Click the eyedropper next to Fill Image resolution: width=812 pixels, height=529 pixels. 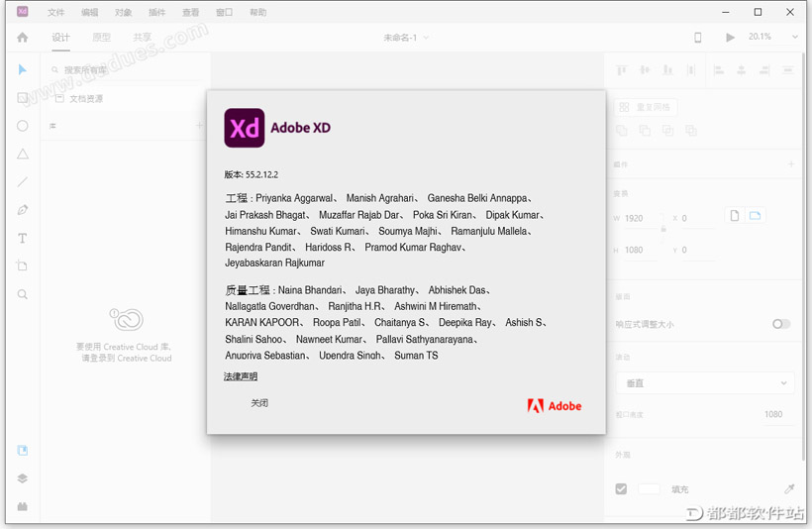tap(789, 488)
